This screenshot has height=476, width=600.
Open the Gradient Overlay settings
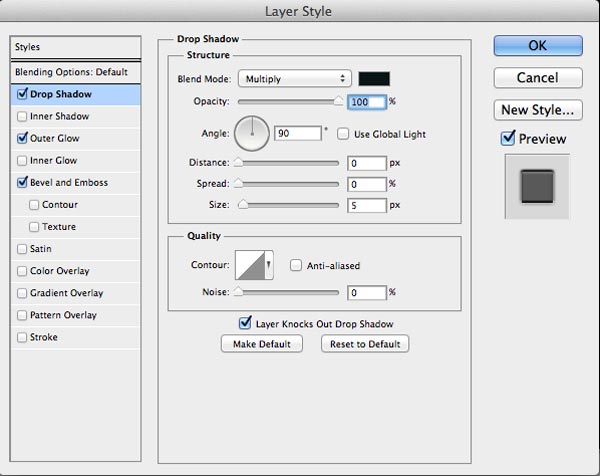67,293
